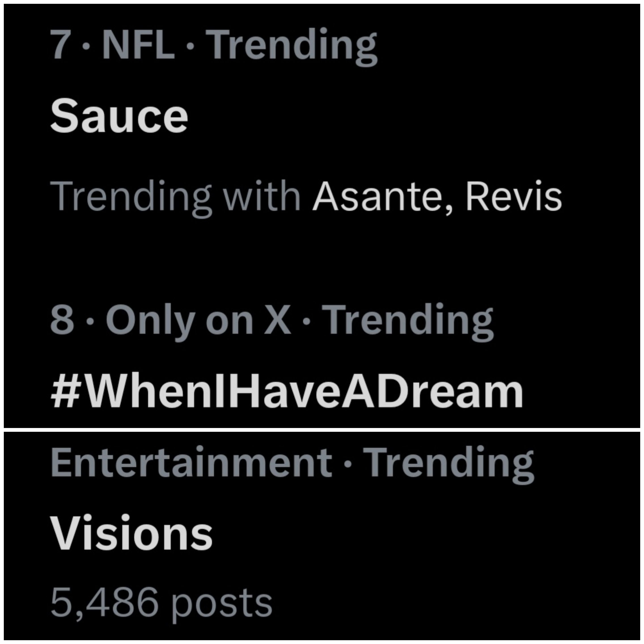Click the white divider above Entertainment row
This screenshot has width=644, height=644.
coord(322,430)
